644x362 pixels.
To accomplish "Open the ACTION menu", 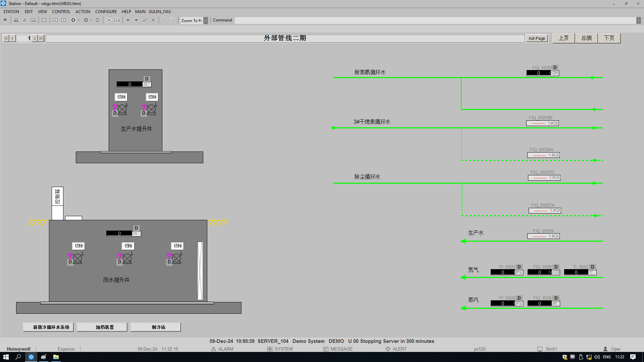I will [x=83, y=11].
